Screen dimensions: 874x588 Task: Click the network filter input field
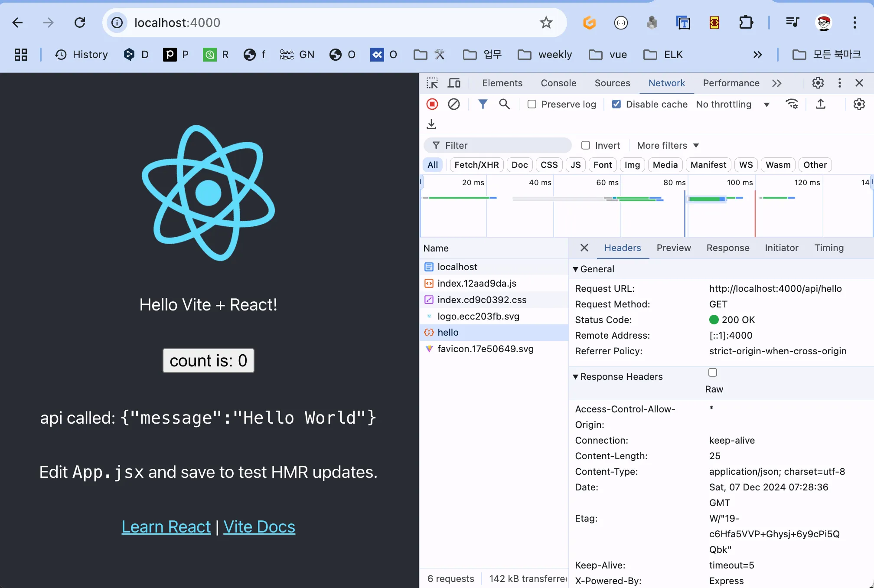click(x=497, y=145)
